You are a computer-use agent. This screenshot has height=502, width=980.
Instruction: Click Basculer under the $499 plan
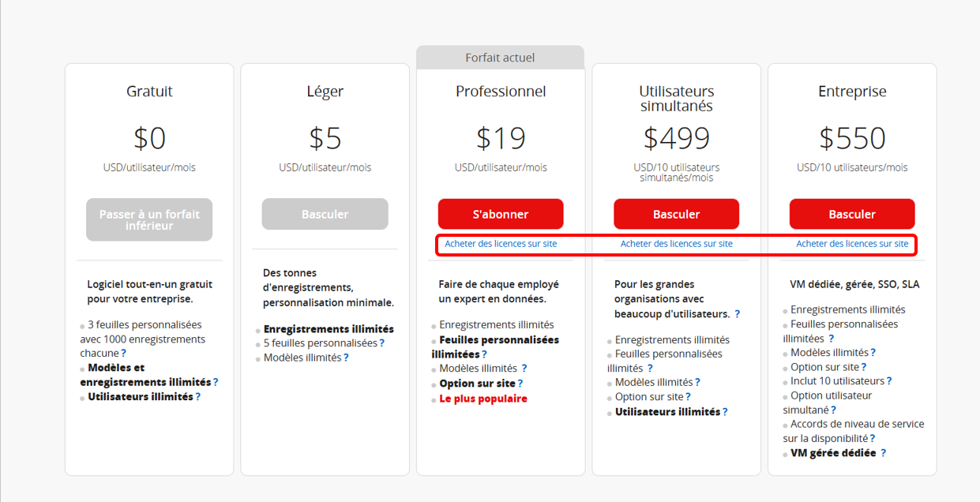point(677,214)
